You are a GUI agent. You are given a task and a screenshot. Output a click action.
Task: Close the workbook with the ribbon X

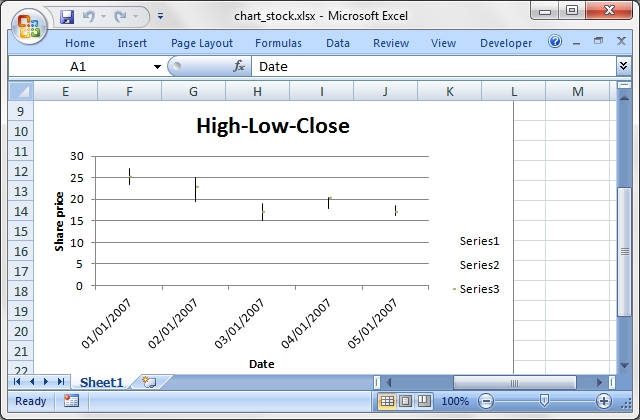point(621,41)
